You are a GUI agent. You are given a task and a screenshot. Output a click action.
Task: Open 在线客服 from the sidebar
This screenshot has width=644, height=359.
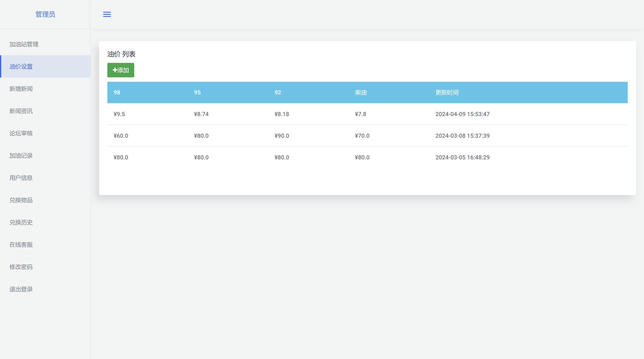click(x=45, y=245)
